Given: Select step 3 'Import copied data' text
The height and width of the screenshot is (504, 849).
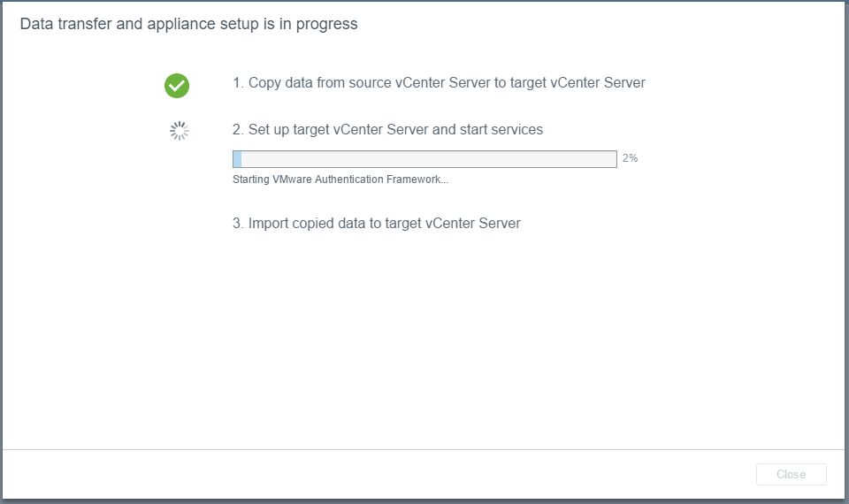Looking at the screenshot, I should [x=377, y=223].
